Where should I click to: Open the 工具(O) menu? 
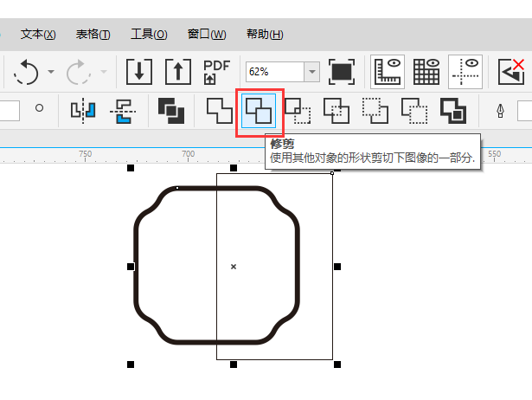coord(149,35)
